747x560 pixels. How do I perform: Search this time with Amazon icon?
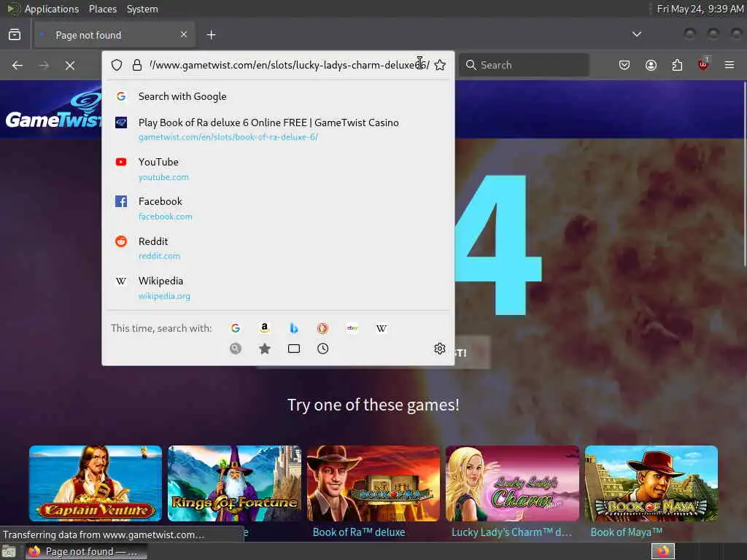(x=264, y=328)
